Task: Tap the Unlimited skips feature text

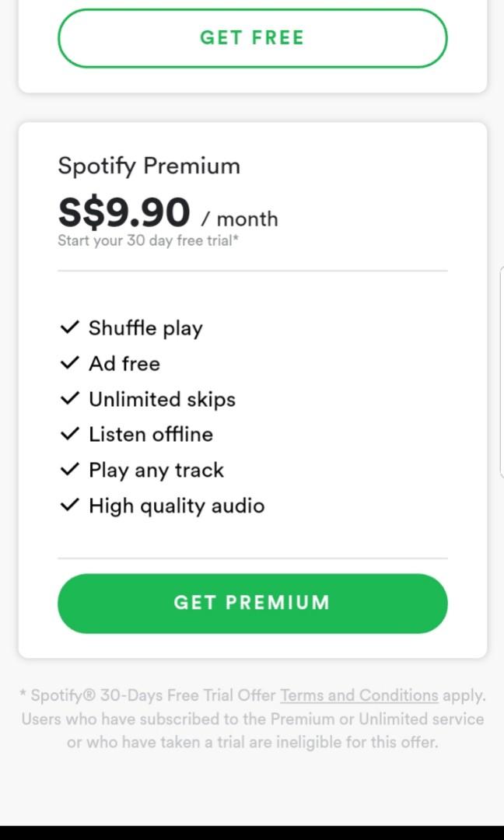Action: [162, 399]
